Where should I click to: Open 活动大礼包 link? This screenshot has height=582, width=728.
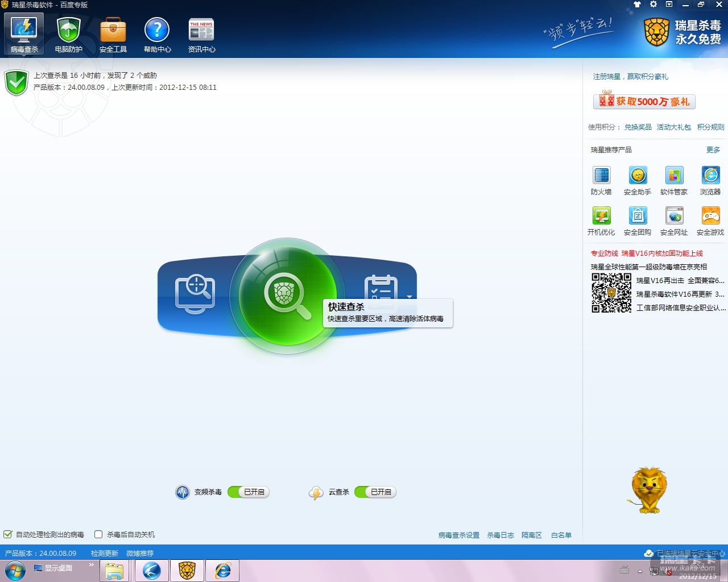(674, 127)
